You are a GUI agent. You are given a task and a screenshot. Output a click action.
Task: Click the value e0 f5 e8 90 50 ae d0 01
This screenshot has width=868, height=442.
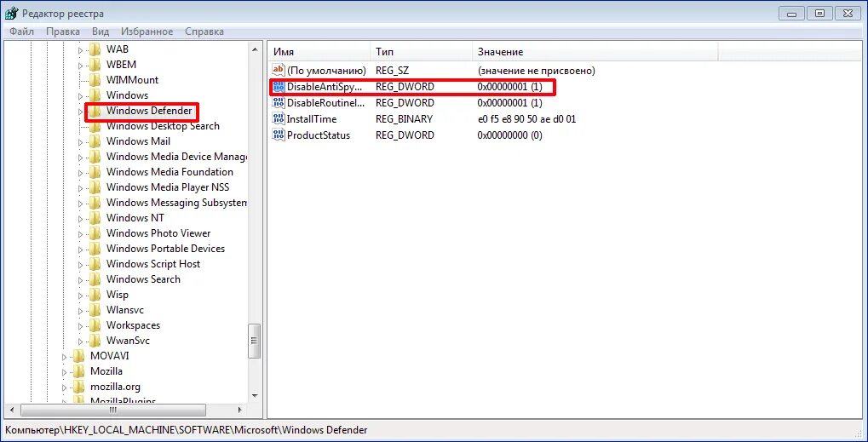[x=526, y=119]
